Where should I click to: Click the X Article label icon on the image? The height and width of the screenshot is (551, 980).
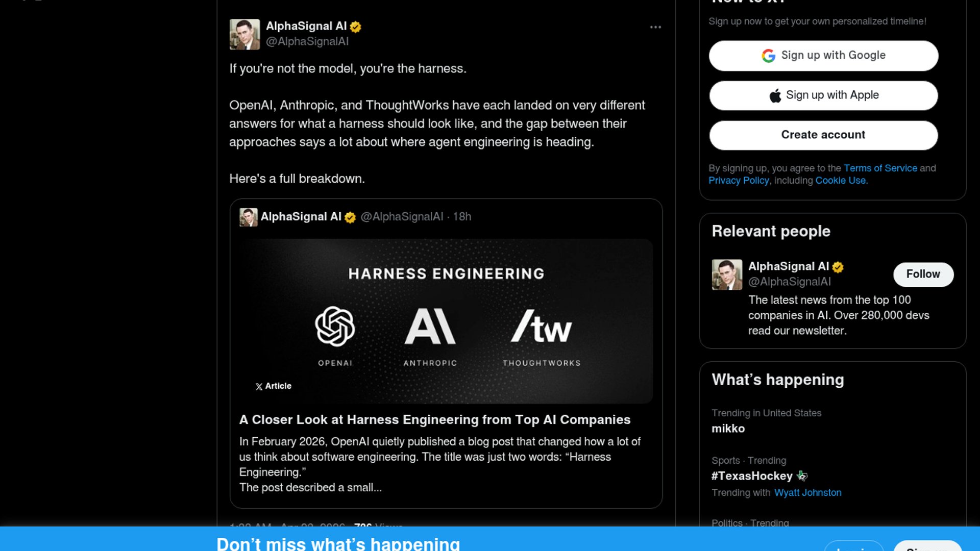coord(259,387)
